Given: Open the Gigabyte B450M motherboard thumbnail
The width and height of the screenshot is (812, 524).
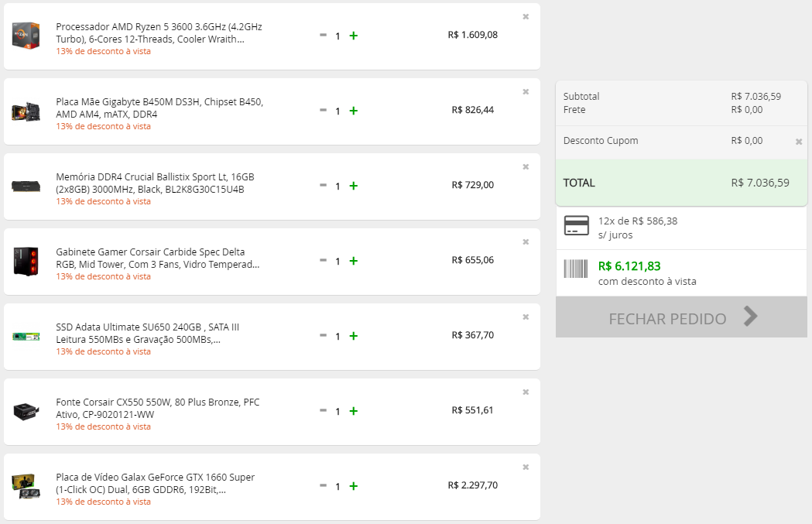Looking at the screenshot, I should [x=26, y=111].
